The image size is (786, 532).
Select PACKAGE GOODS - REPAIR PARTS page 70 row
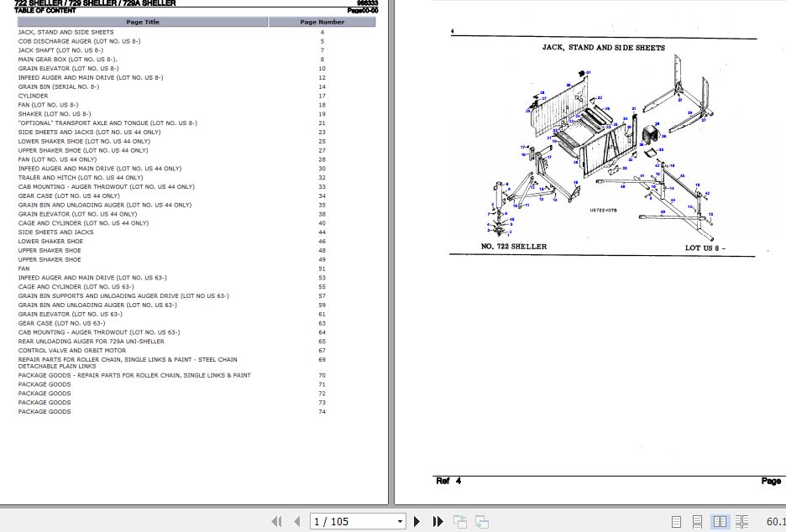point(134,375)
